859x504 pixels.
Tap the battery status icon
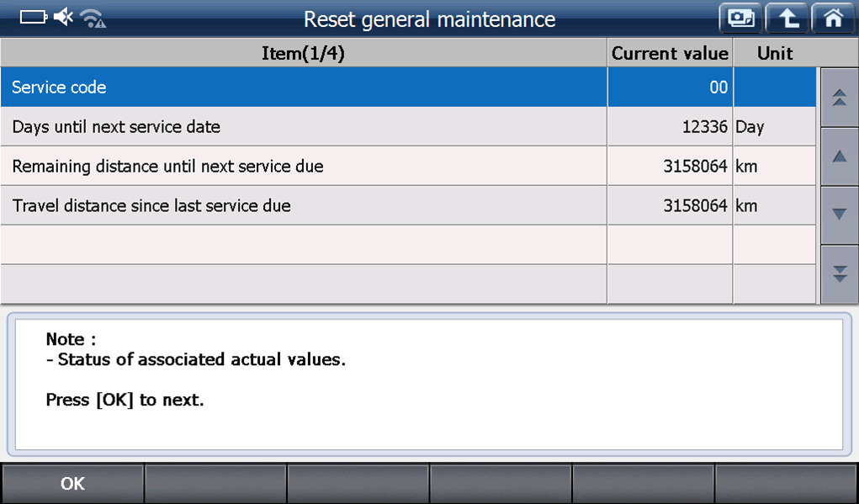pos(34,18)
